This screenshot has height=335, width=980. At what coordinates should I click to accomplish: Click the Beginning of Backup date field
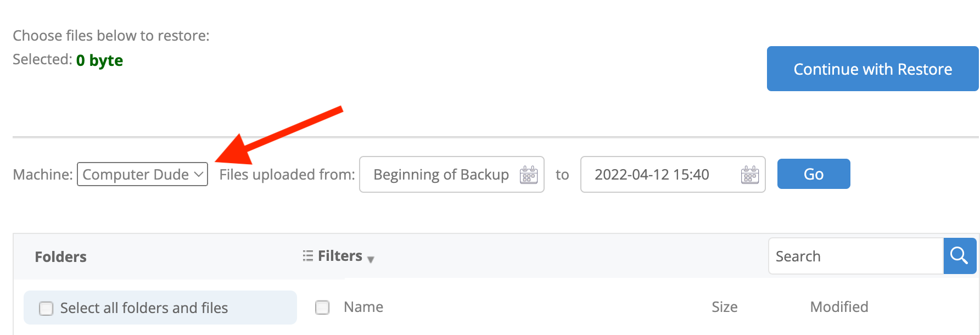click(x=452, y=175)
